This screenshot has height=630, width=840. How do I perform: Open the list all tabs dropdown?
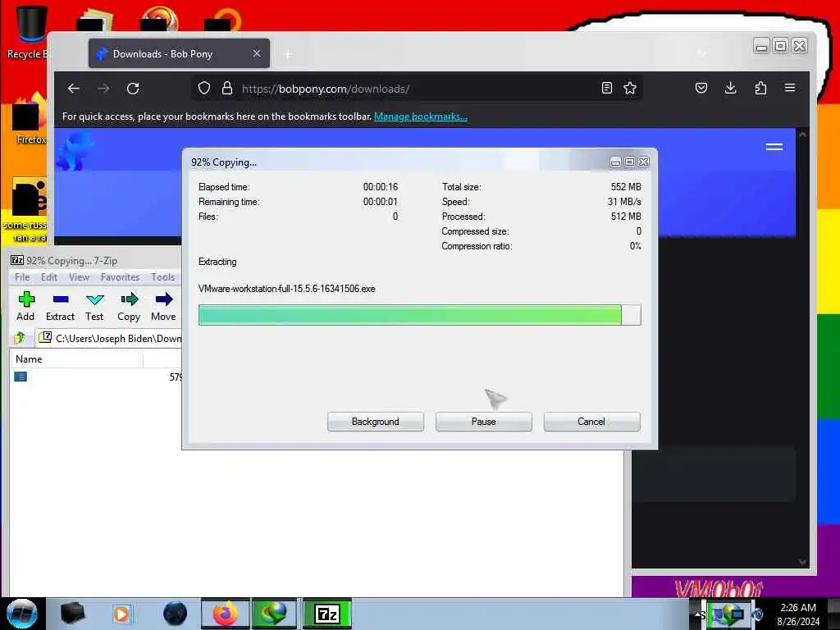[x=702, y=53]
